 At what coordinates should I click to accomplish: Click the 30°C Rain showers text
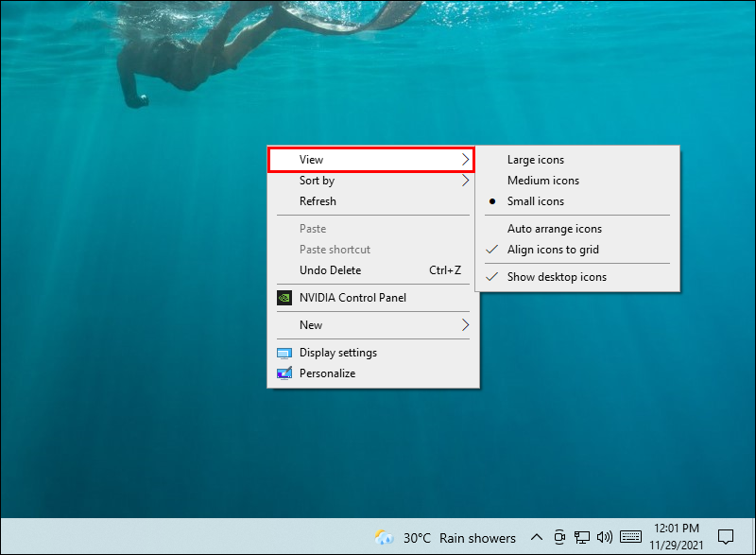click(459, 538)
